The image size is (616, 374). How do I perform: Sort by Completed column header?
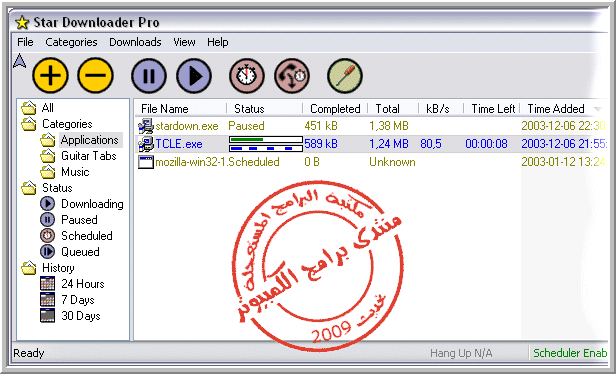coord(335,109)
